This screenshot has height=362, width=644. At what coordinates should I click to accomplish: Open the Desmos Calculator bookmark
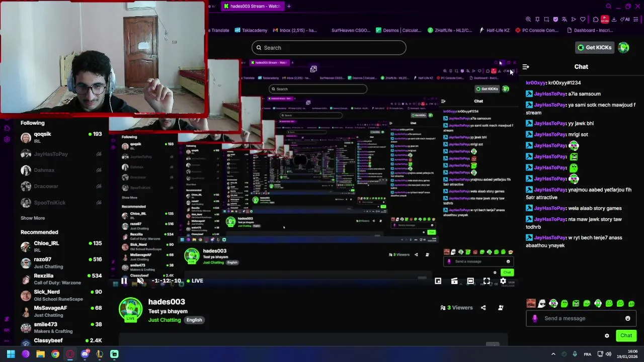(398, 30)
